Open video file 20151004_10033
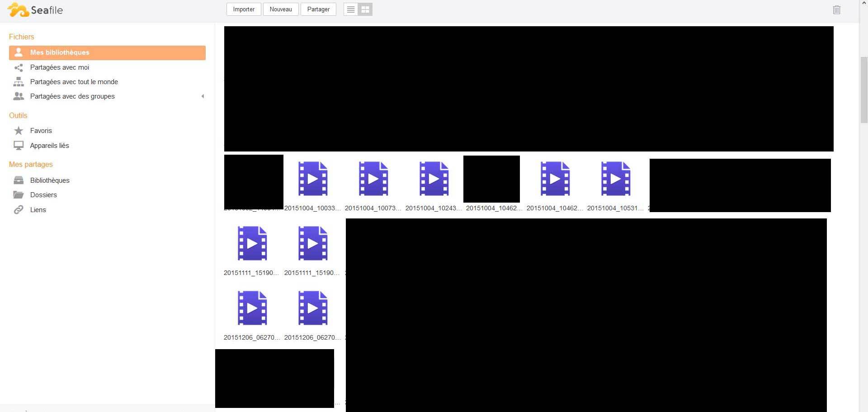 [312, 179]
